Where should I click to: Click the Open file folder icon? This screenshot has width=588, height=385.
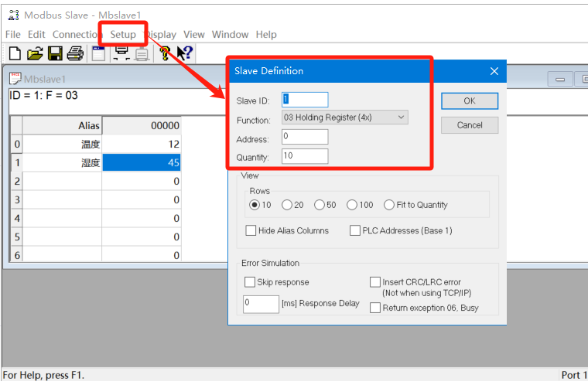[35, 53]
